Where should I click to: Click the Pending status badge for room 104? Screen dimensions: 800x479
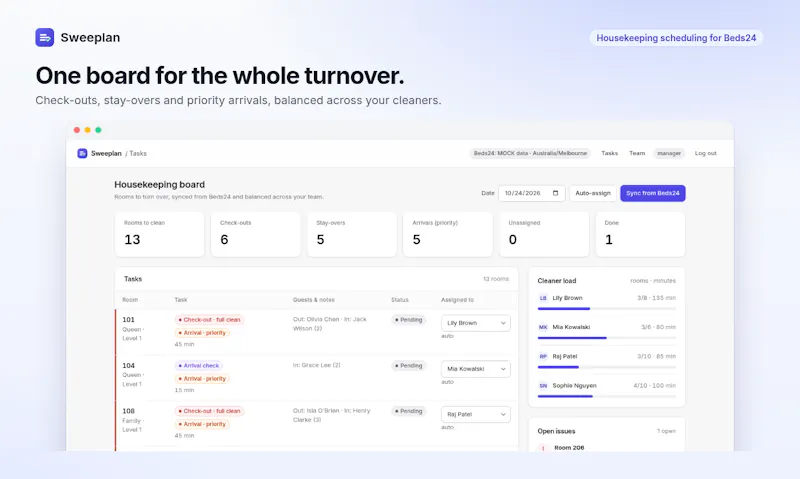[x=409, y=366]
